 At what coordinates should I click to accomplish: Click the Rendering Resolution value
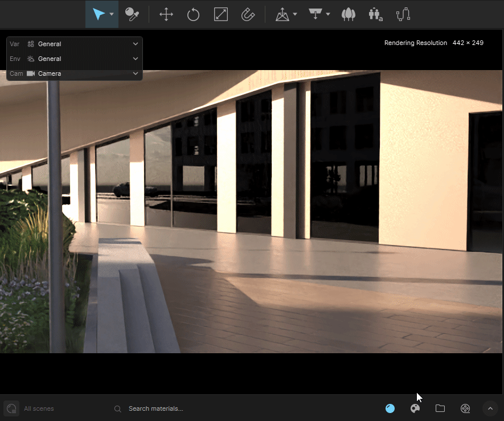(468, 43)
